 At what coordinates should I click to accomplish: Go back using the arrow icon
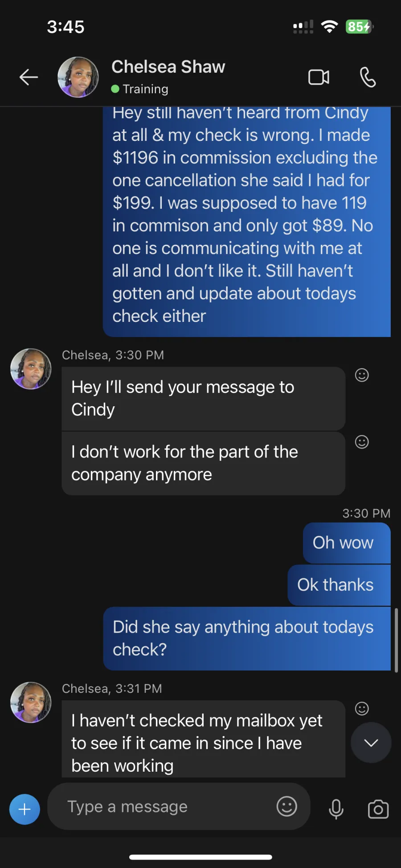coord(29,77)
